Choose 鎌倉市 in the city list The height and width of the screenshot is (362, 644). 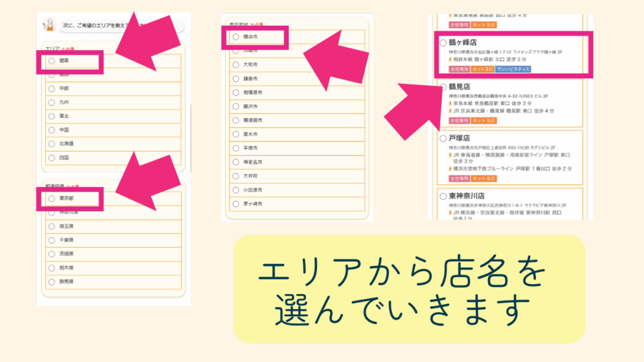235,79
